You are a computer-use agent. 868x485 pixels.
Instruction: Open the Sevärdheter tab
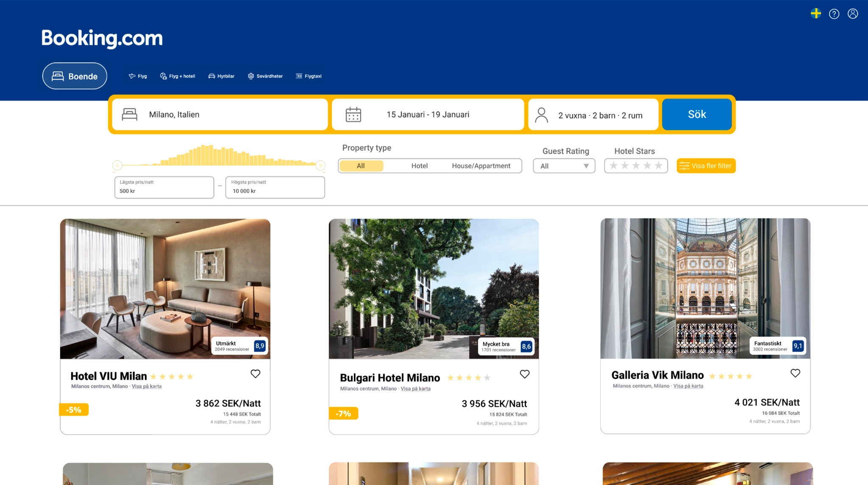[x=265, y=76]
